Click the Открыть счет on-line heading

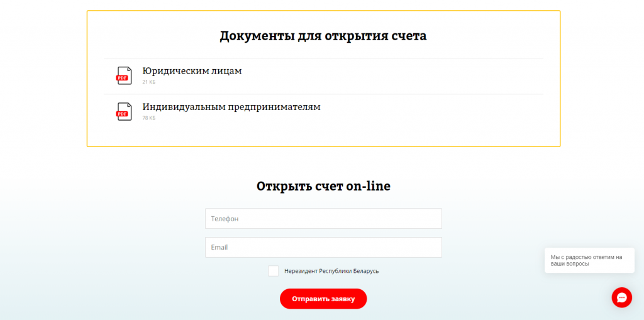tap(323, 186)
